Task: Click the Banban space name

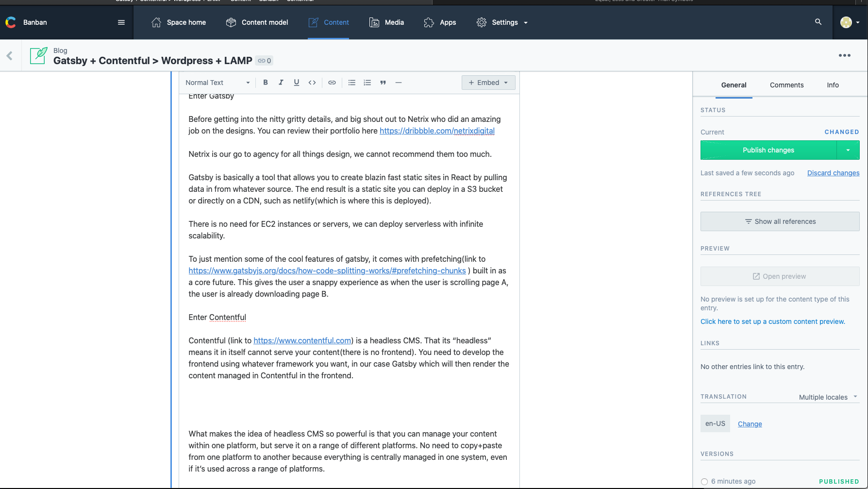Action: [x=35, y=22]
